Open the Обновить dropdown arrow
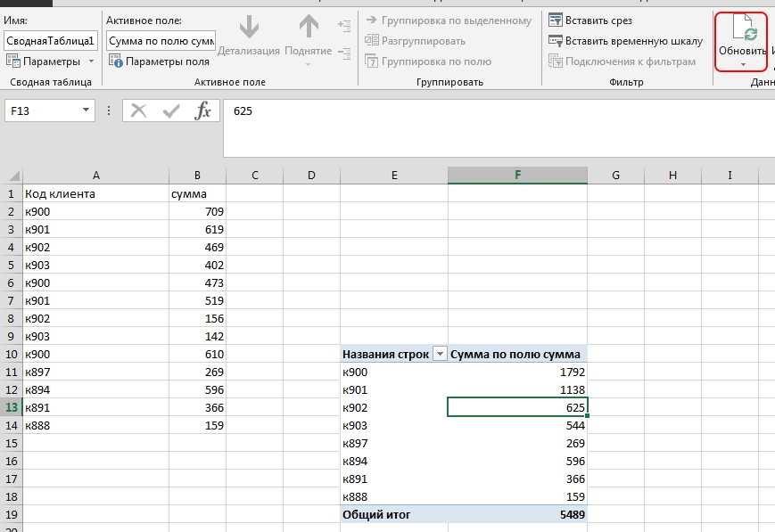Viewport: 775px width, 532px height. [743, 65]
